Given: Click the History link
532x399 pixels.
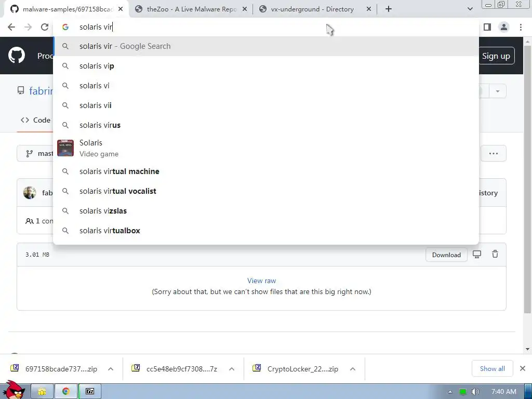Looking at the screenshot, I should [x=488, y=193].
